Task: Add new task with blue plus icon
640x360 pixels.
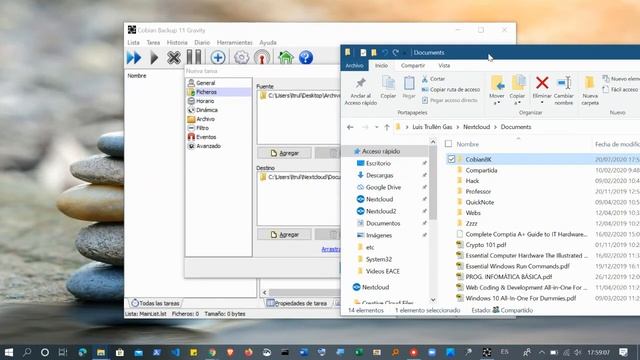Action: 218,58
